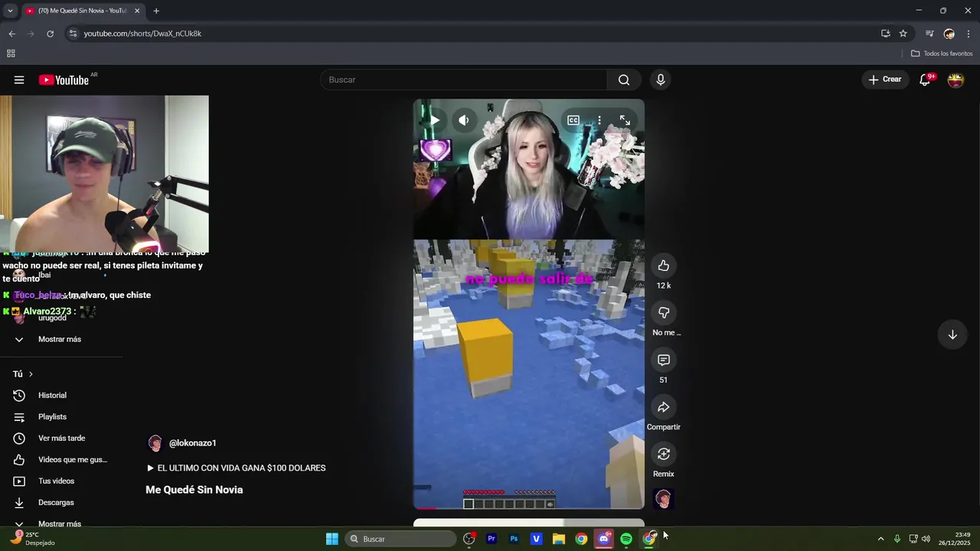The width and height of the screenshot is (980, 551).
Task: Expand Mostrar más above the Tú section
Action: pos(60,339)
